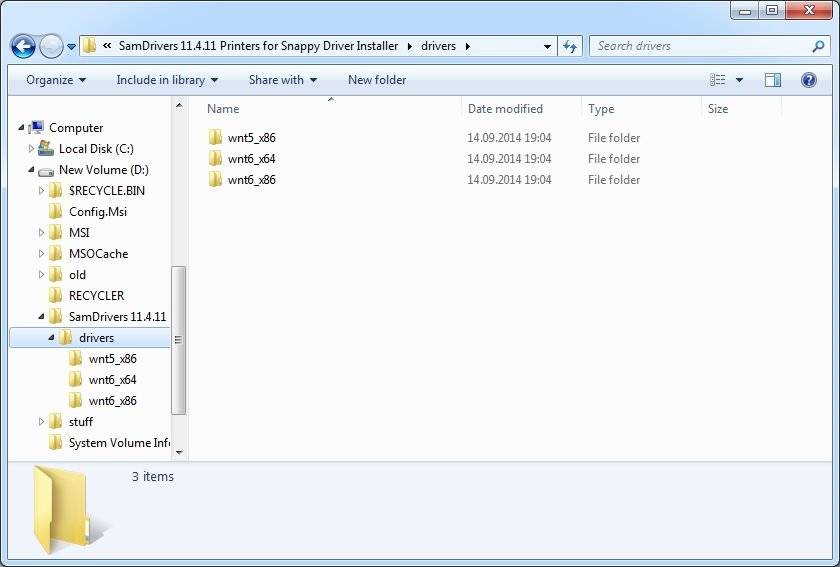Click navigation pane scroll up arrow
840x567 pixels.
(179, 105)
